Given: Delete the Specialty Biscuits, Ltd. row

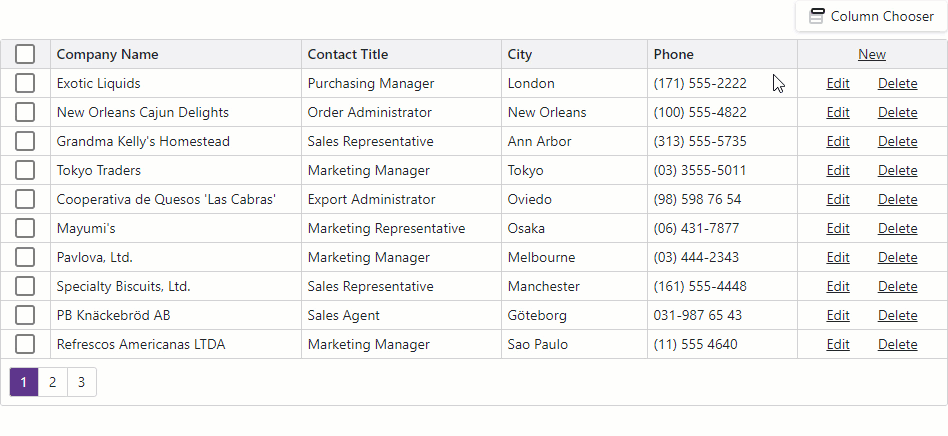Looking at the screenshot, I should [x=897, y=286].
